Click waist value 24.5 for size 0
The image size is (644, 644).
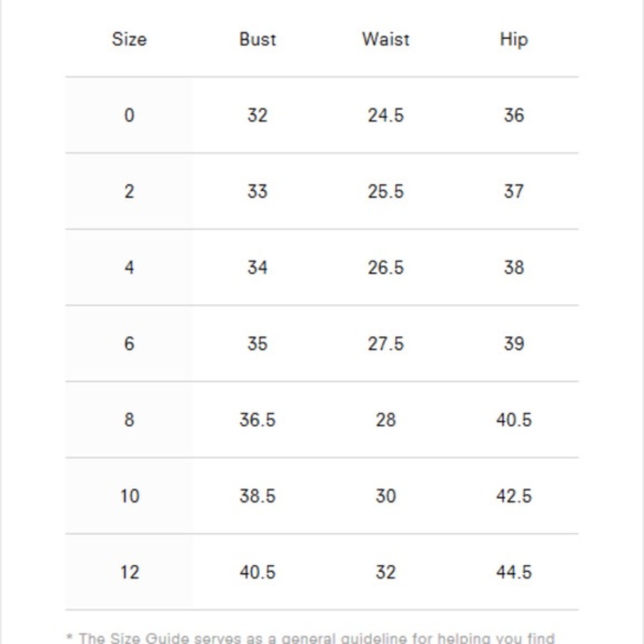pos(386,115)
